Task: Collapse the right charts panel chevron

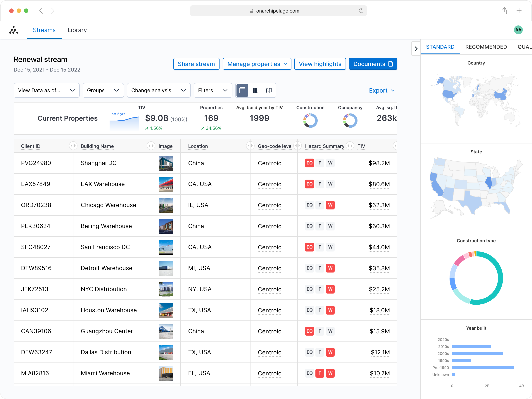Action: 416,48
